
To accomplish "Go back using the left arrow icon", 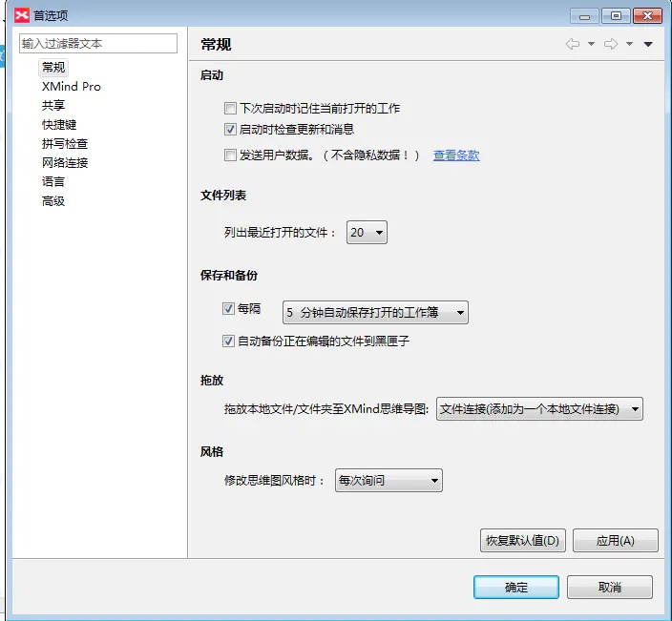I will [573, 44].
